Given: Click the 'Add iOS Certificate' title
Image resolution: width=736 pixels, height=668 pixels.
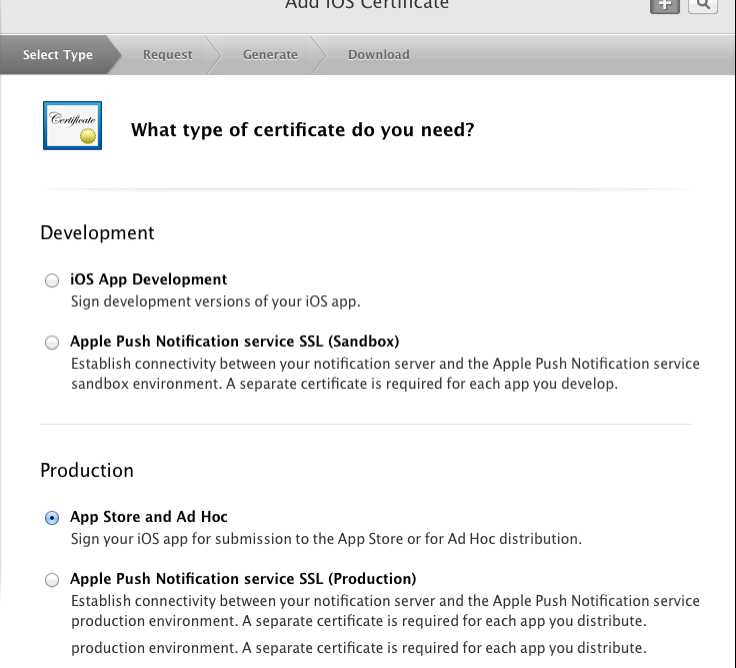Looking at the screenshot, I should point(367,5).
